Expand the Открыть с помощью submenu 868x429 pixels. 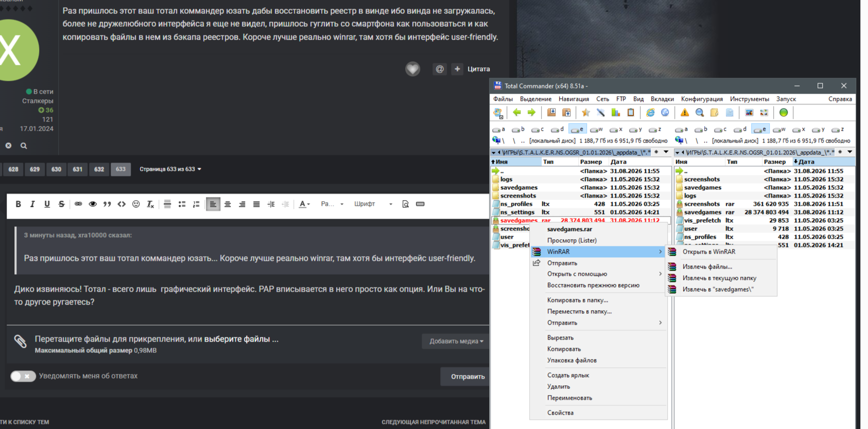pyautogui.click(x=598, y=274)
